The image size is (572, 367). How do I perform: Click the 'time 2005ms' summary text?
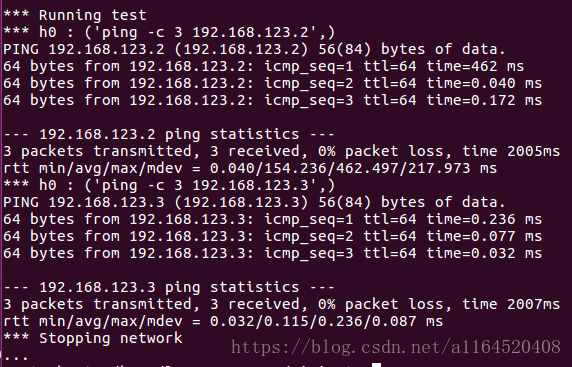click(511, 151)
